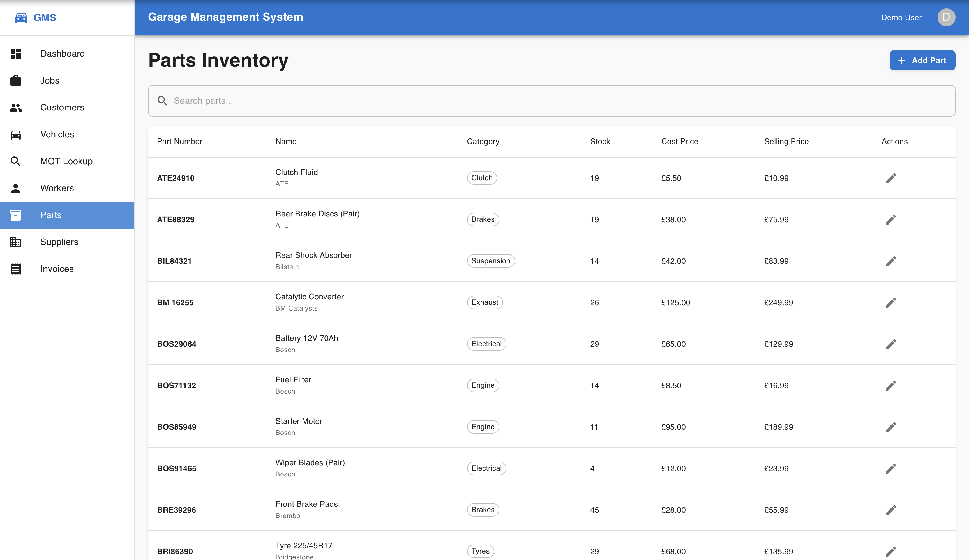Viewport: 969px width, 560px height.
Task: Click the Suspension category tag
Action: pos(491,261)
